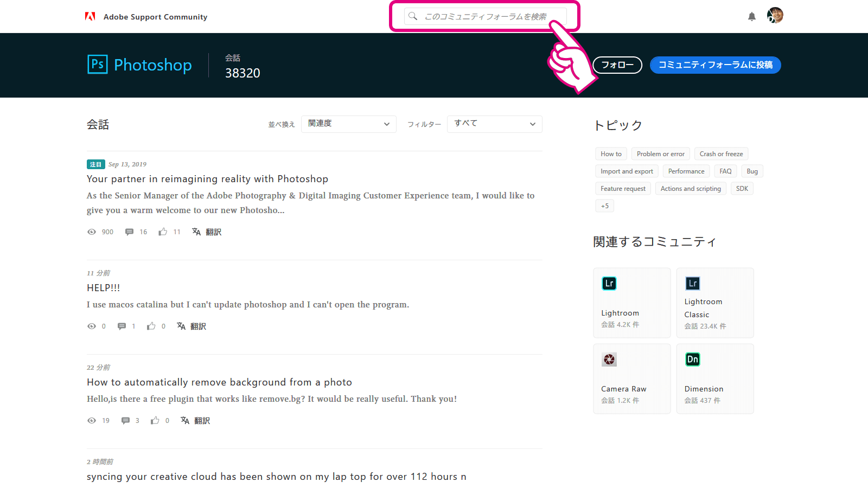
Task: Open the Camera Raw name link
Action: (x=624, y=389)
